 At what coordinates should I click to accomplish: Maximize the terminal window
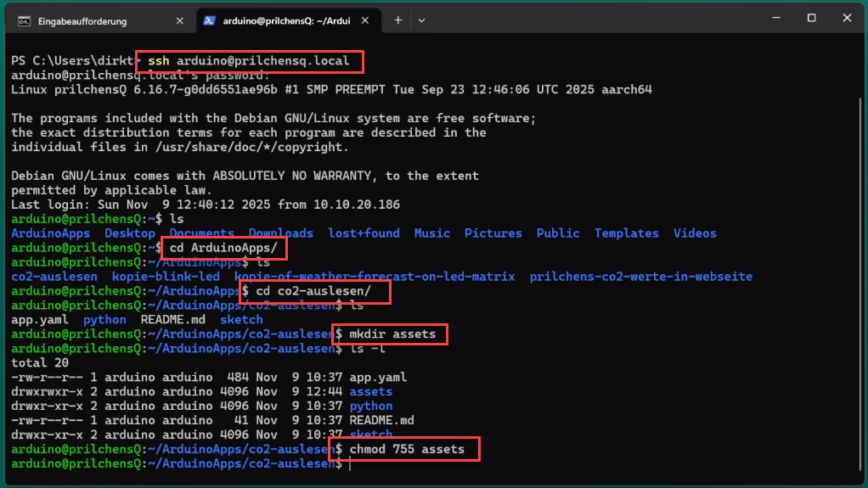(811, 19)
